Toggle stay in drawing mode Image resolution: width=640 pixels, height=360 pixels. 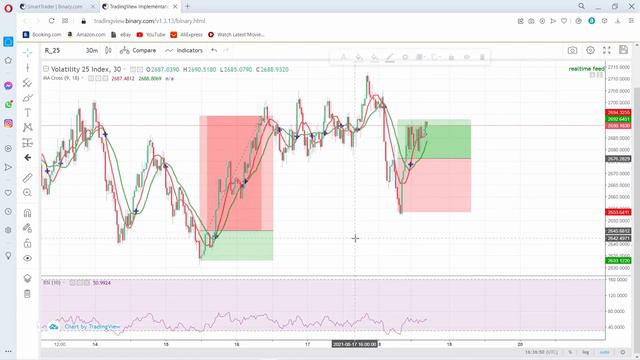coord(27,228)
